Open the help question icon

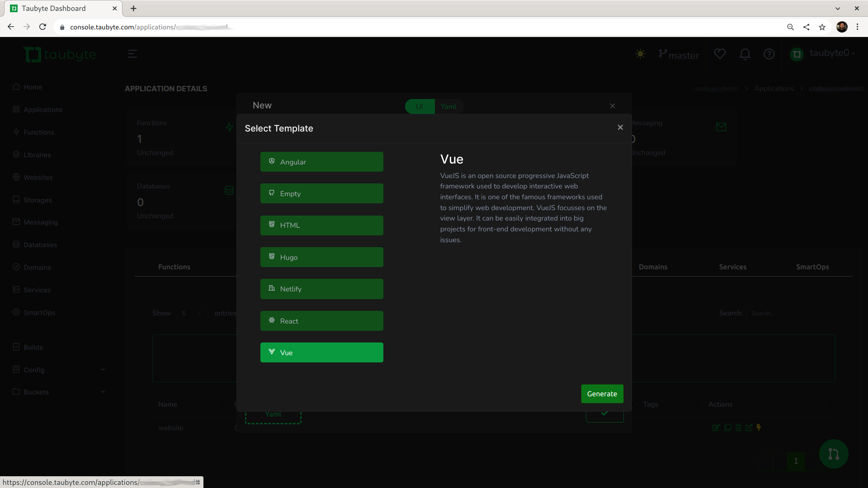point(769,54)
